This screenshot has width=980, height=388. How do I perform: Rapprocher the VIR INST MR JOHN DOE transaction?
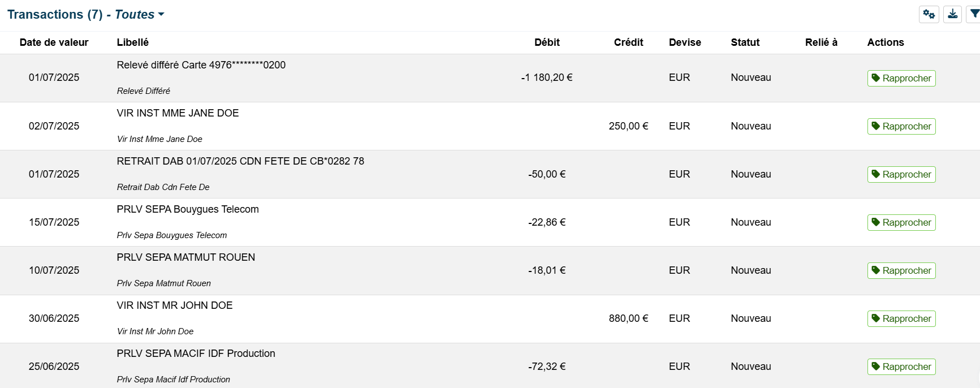click(901, 318)
